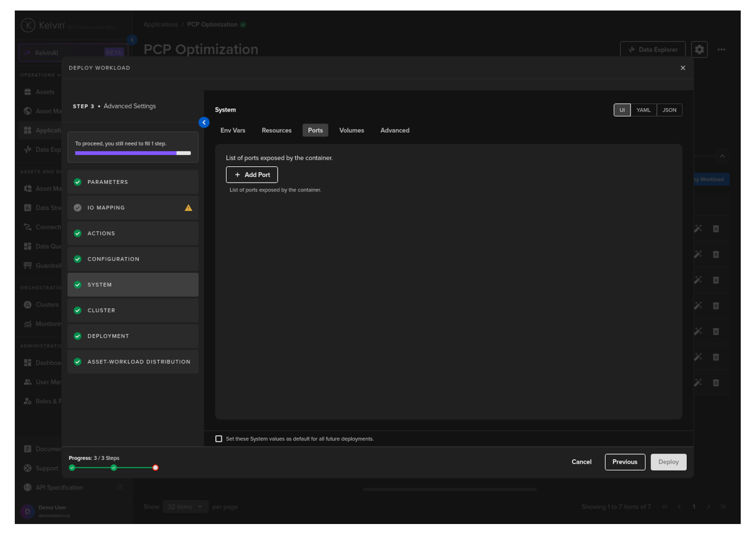Click the IO Mapping warning triangle icon
Viewport: 756px width, 535px height.
point(189,208)
